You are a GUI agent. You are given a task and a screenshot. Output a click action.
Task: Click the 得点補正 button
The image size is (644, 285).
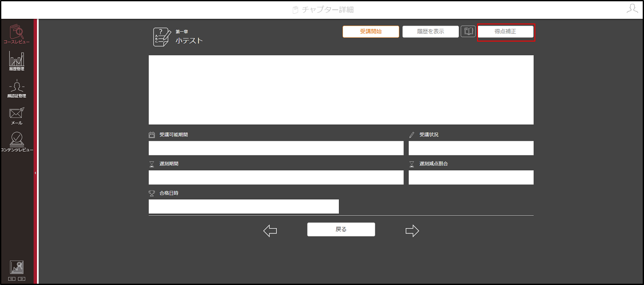505,32
